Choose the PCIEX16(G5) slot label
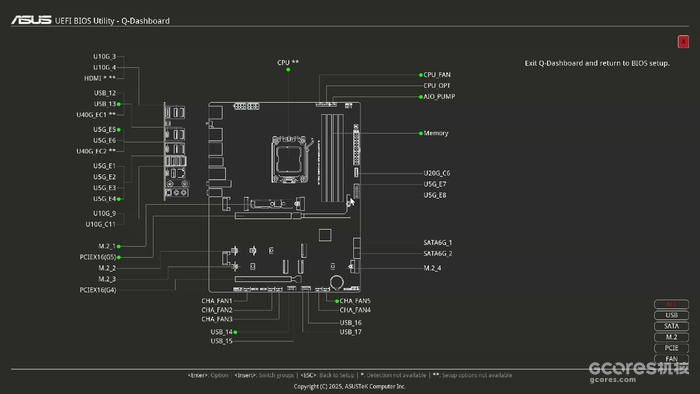Viewport: 700px width, 394px height. (x=98, y=257)
